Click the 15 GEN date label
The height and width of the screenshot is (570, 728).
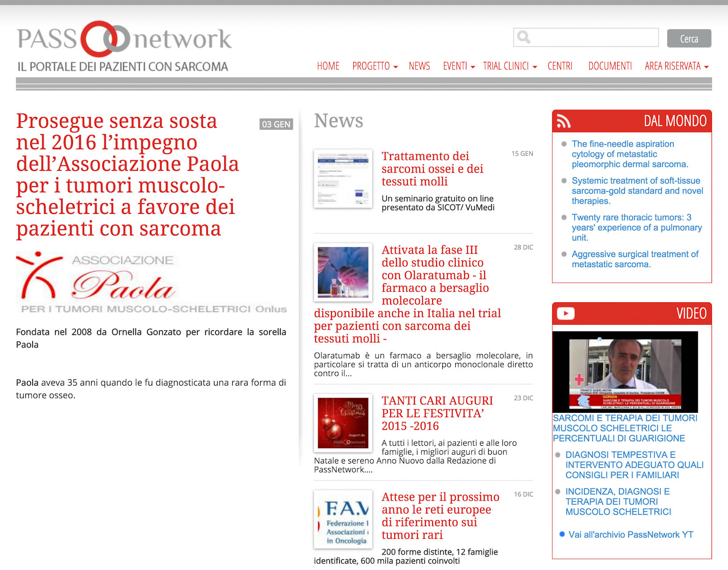coord(522,154)
